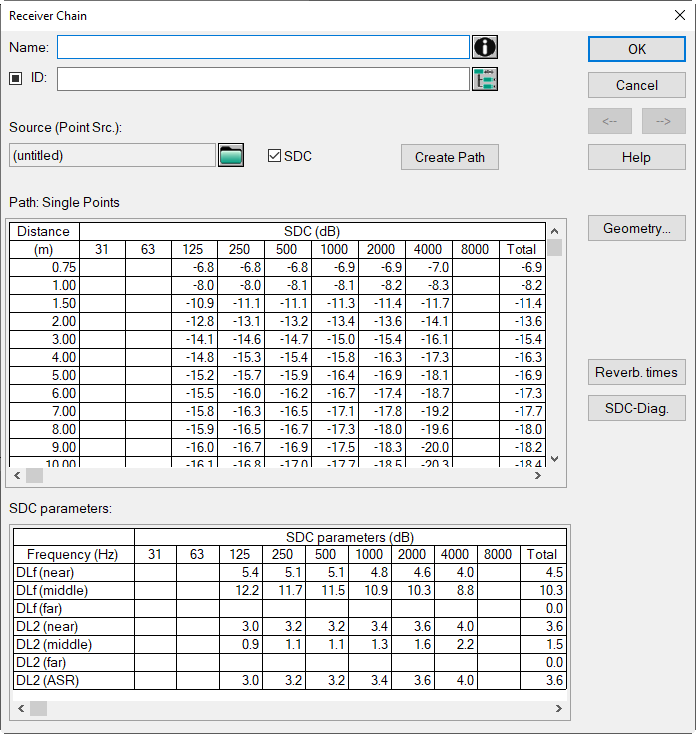Click the SDC parameters horizontal scrollbar thumb
Image resolution: width=696 pixels, height=734 pixels.
point(38,709)
